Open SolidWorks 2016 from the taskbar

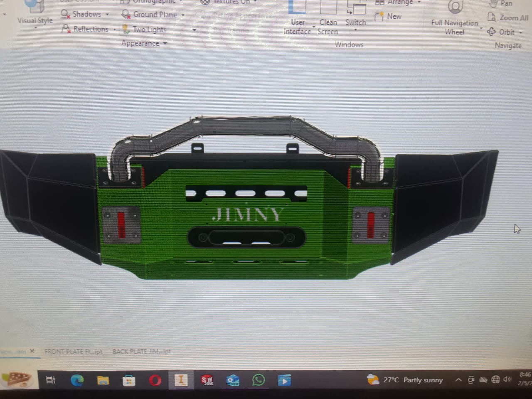[x=207, y=380]
